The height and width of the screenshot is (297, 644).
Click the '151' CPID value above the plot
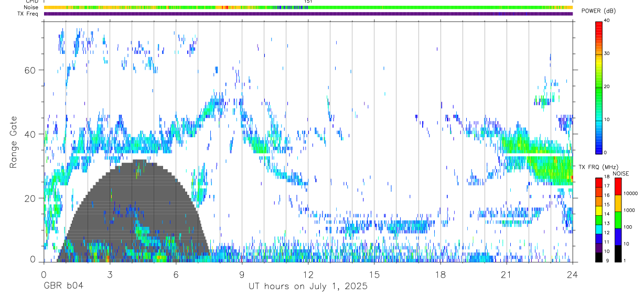308,2
